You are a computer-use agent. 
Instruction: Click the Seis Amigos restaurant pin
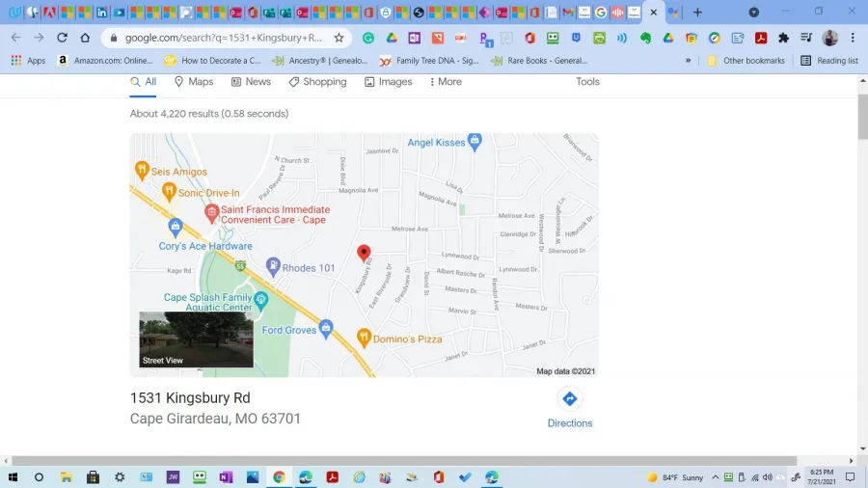(x=142, y=170)
